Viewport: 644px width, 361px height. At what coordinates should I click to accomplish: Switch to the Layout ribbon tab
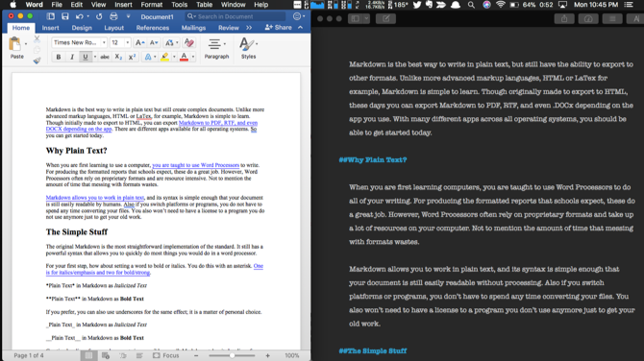click(x=113, y=28)
